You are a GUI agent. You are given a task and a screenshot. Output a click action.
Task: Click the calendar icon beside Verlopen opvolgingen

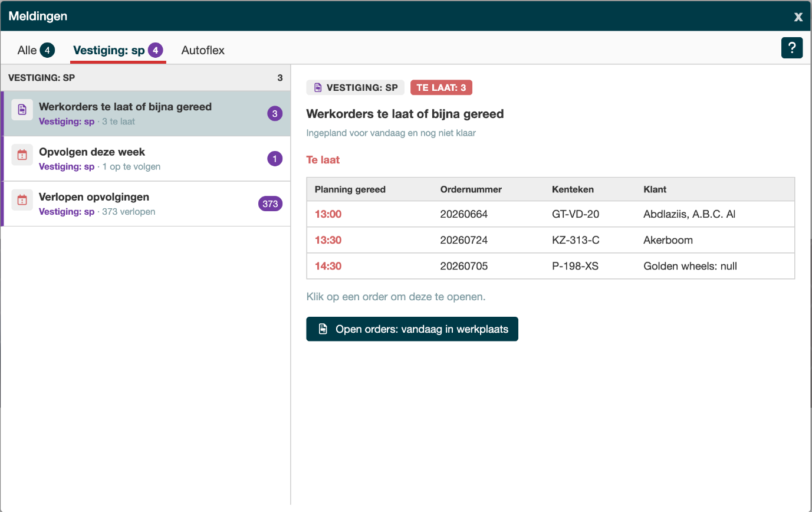(x=22, y=199)
